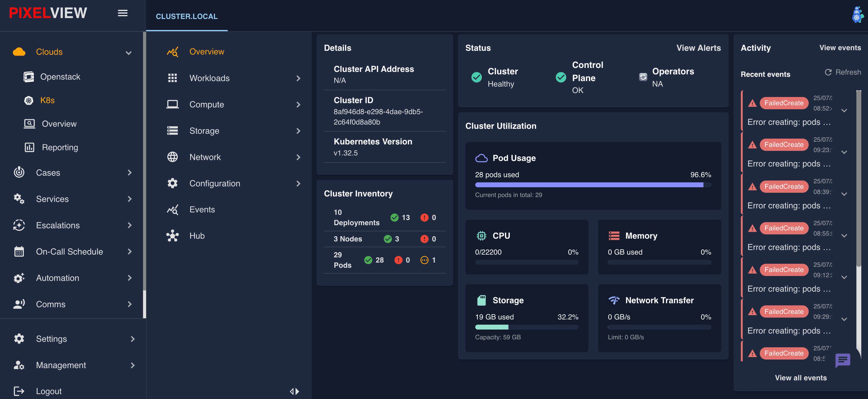Screen dimensions: 868x399
Task: Open the Hub menu item
Action: [229, 236]
